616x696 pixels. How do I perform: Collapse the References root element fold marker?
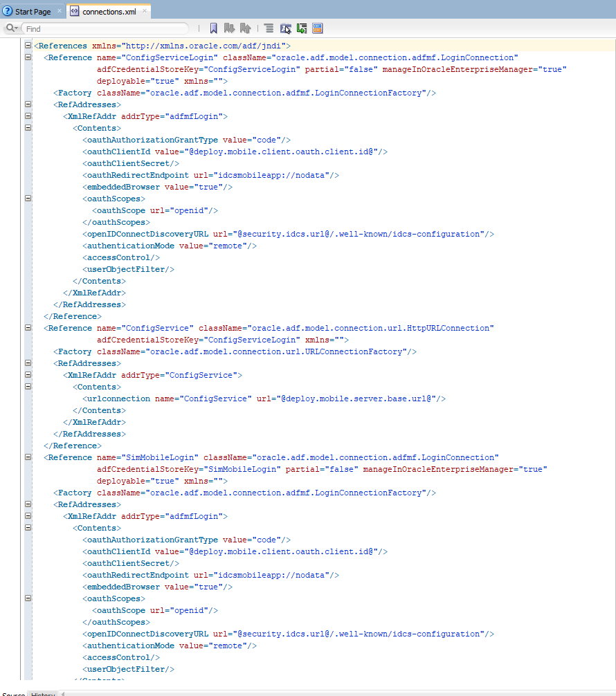point(28,45)
